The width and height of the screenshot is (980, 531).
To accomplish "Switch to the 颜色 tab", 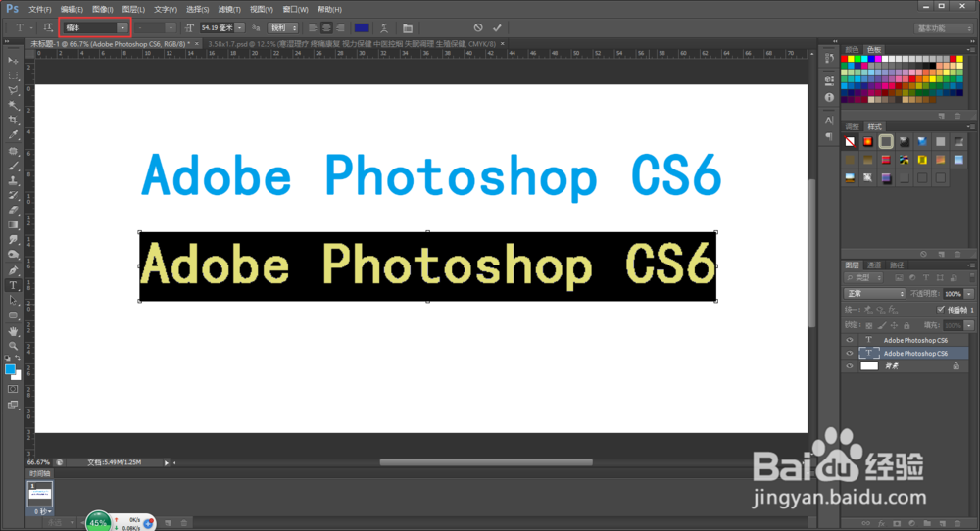I will coord(852,49).
